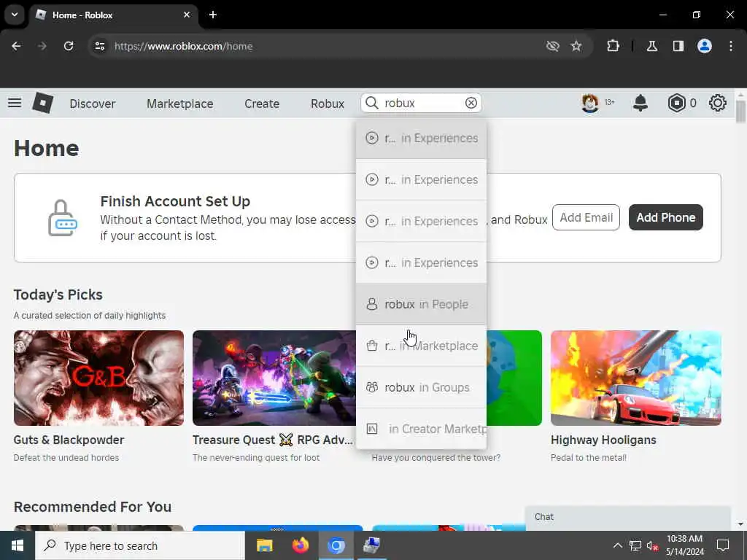This screenshot has width=747, height=560.
Task: Open Treasure Quest RPG title link
Action: tap(273, 440)
